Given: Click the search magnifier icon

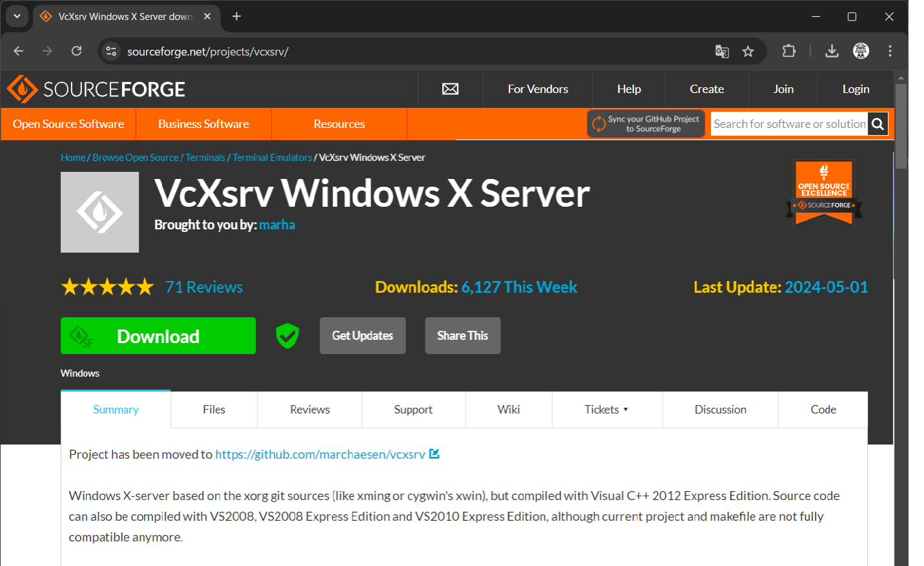Looking at the screenshot, I should coord(878,124).
